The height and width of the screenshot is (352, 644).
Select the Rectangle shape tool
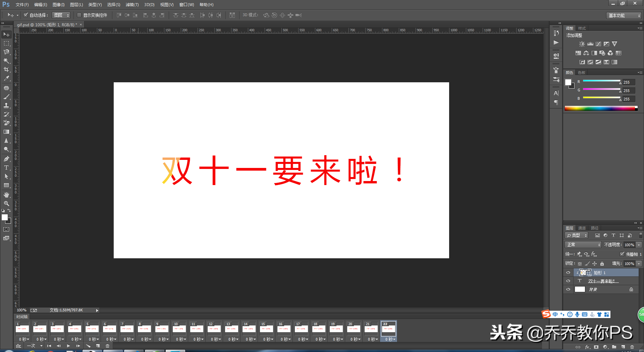[x=6, y=185]
